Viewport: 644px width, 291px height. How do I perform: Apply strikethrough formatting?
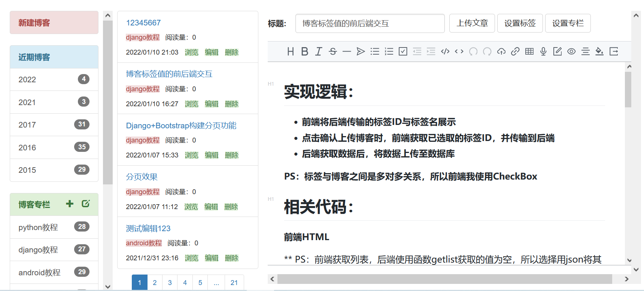[x=333, y=52]
